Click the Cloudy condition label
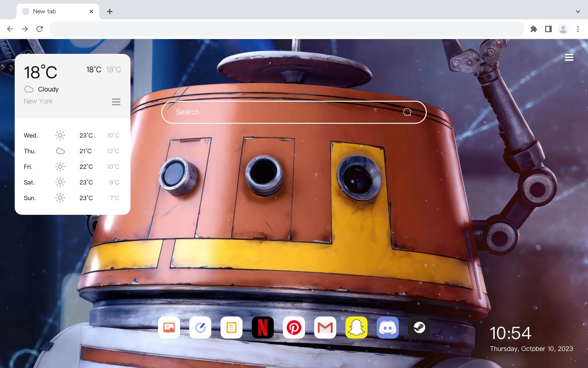 (48, 89)
